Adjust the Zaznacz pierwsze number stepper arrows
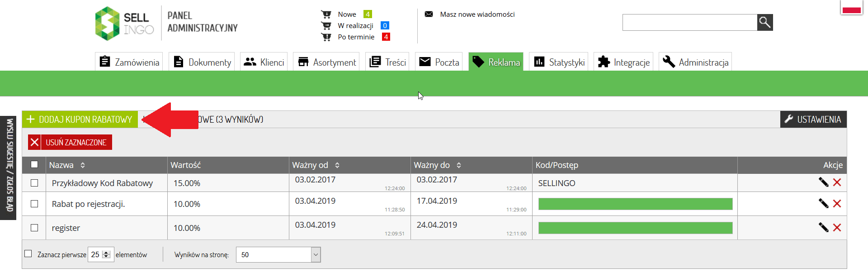Screen dimensions: 868x273 (x=106, y=254)
